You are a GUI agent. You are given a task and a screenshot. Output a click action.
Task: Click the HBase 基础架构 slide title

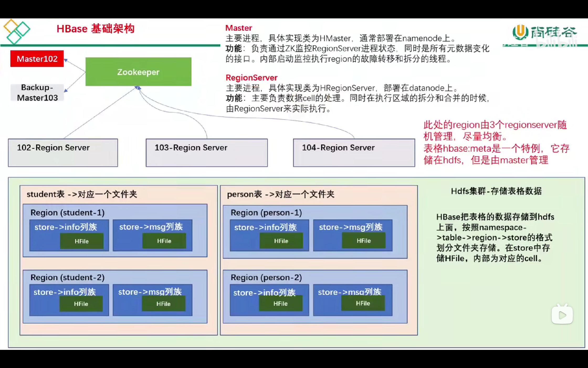(x=96, y=29)
